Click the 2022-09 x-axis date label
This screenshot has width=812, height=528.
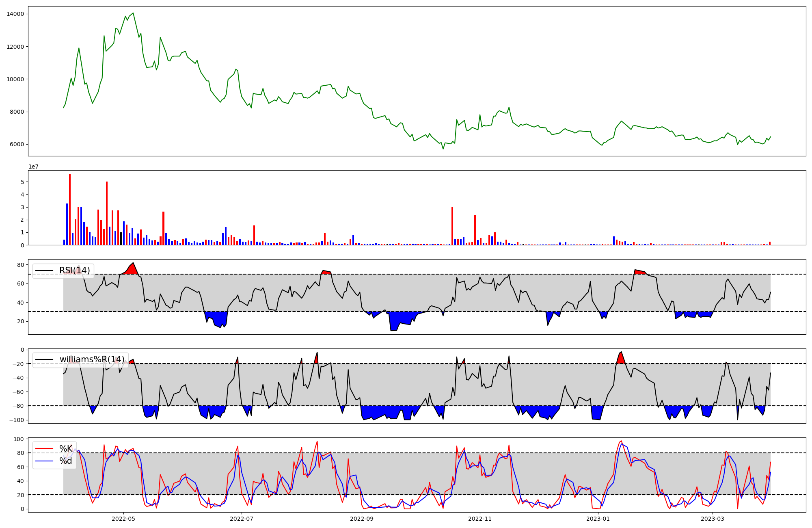[x=361, y=519]
